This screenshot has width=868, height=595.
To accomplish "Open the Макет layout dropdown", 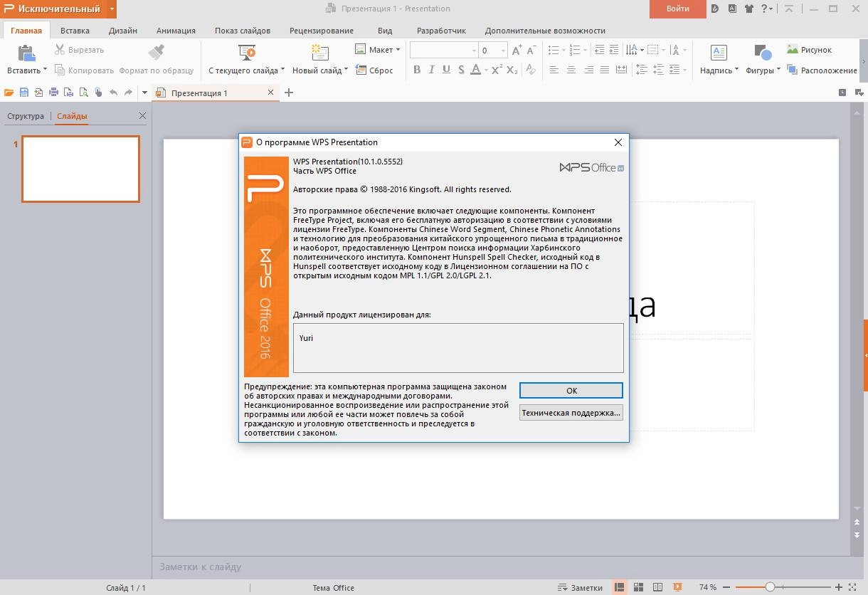I will (378, 50).
